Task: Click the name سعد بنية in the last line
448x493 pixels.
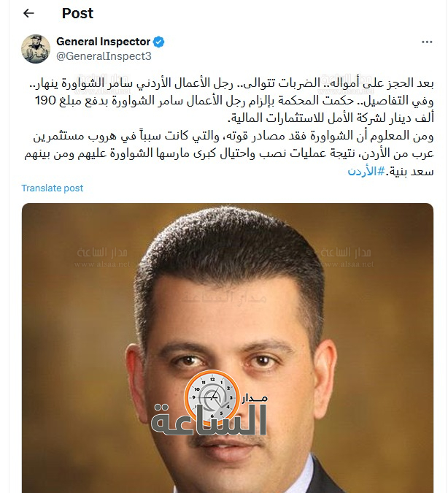Action: tap(412, 172)
